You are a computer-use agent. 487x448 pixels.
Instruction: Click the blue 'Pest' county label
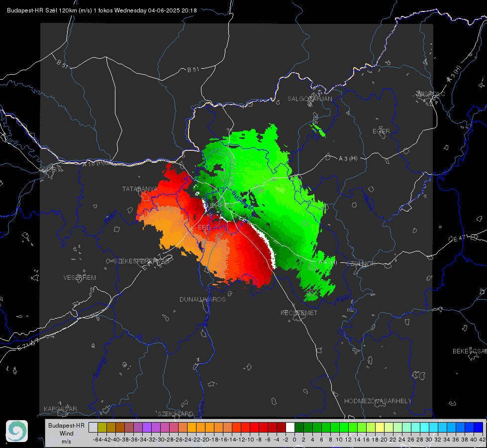(342, 300)
